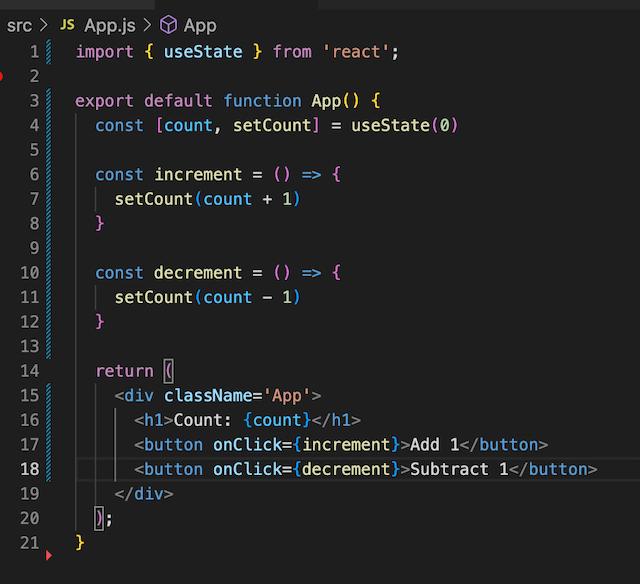The image size is (640, 584).
Task: Click setCount on line 7
Action: pos(154,200)
